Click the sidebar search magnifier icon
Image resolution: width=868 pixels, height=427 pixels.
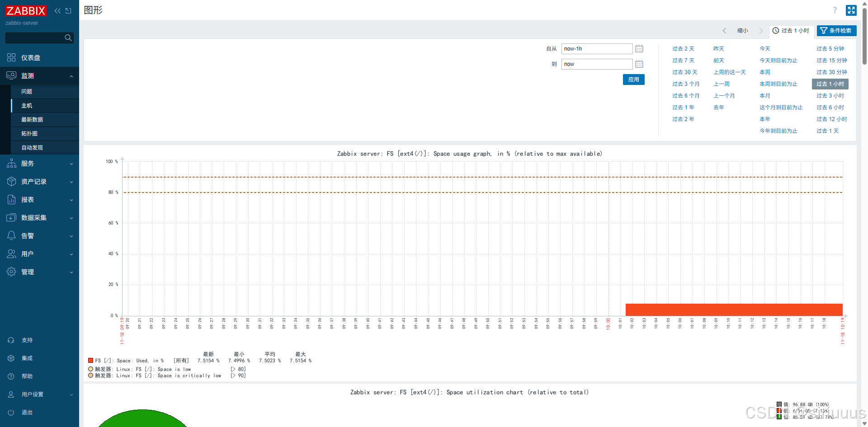(68, 38)
